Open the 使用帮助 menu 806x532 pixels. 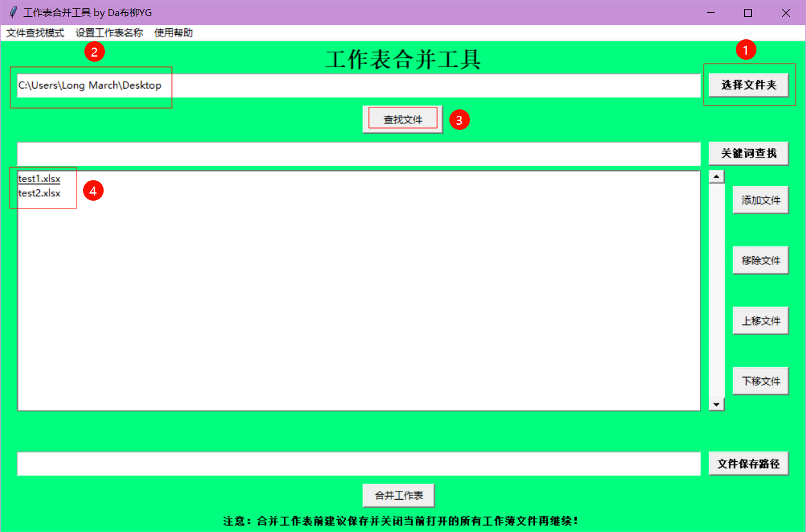coord(173,33)
